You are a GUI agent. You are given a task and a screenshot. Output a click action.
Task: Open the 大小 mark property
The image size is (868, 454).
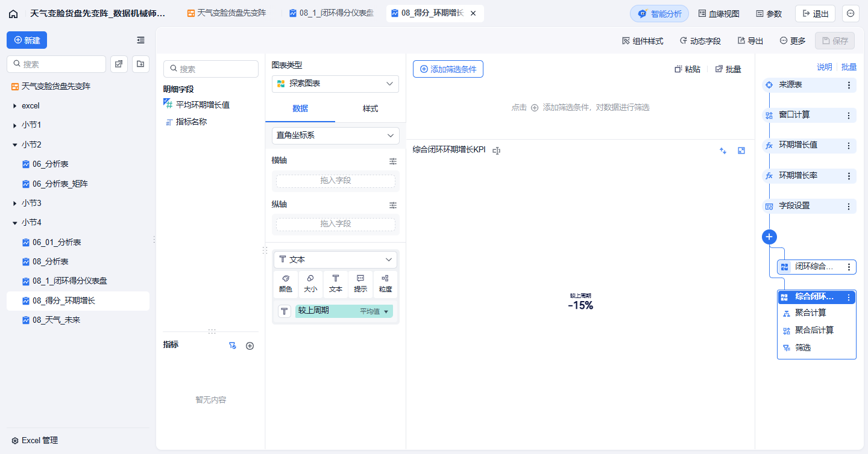310,284
